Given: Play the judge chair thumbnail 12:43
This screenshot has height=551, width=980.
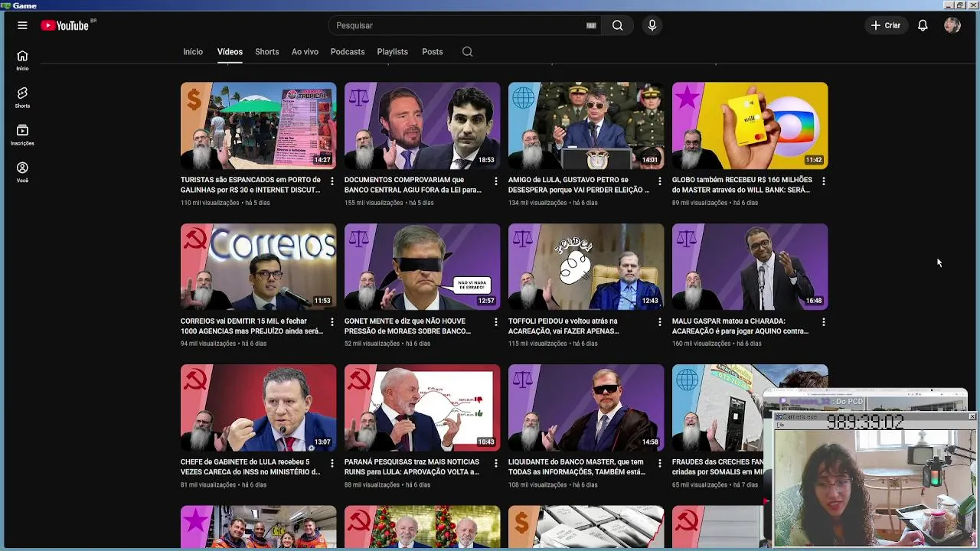Looking at the screenshot, I should tap(586, 266).
